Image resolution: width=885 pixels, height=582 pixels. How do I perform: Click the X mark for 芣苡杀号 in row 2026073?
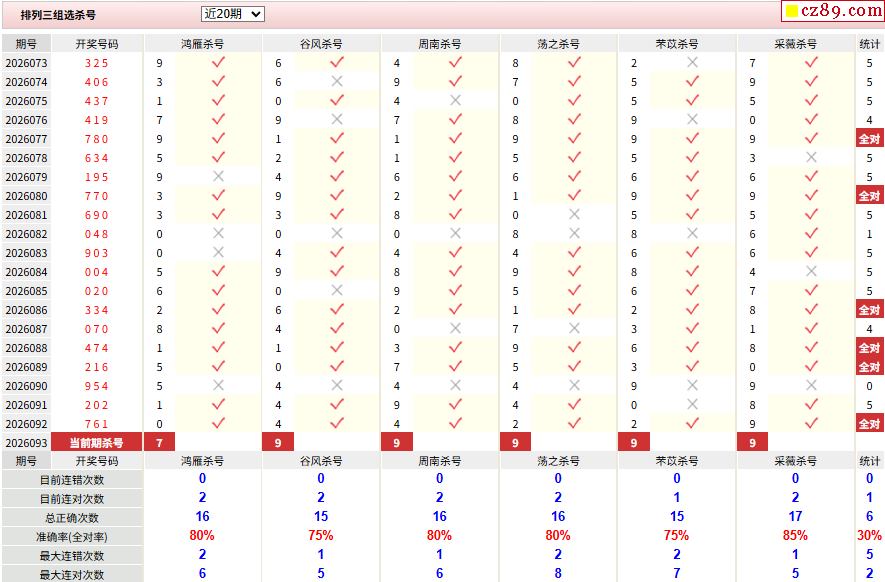pos(692,62)
